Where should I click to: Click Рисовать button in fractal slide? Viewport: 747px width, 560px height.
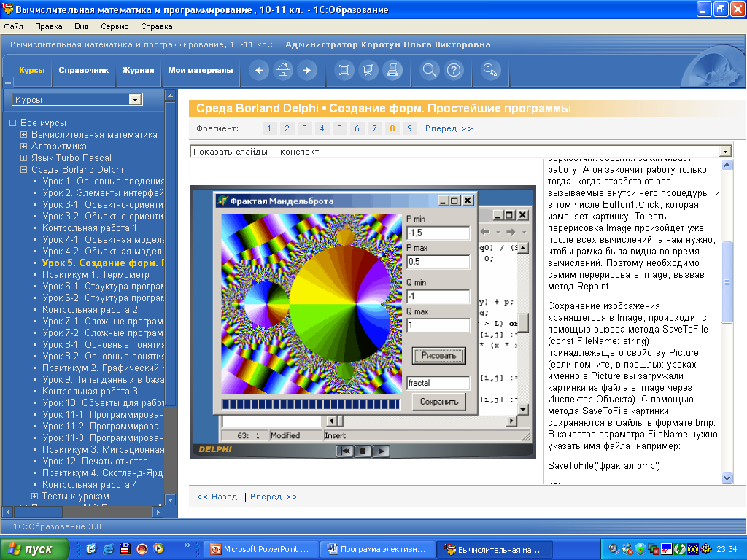click(x=438, y=356)
